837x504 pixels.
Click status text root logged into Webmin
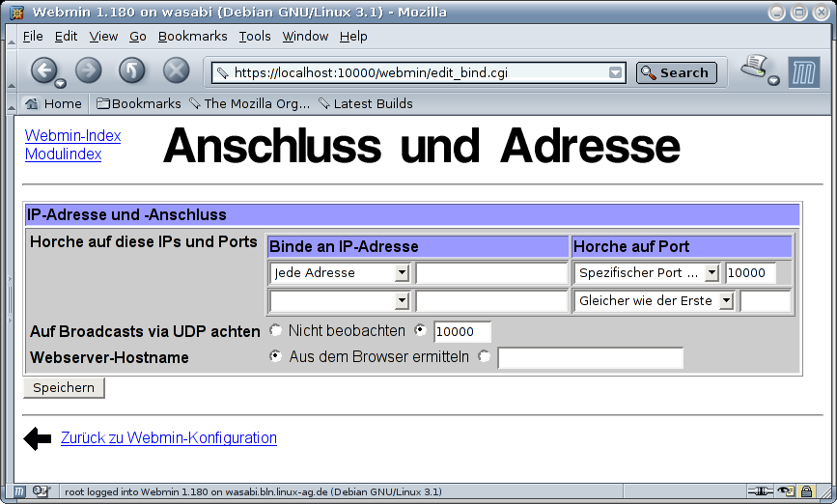click(253, 491)
